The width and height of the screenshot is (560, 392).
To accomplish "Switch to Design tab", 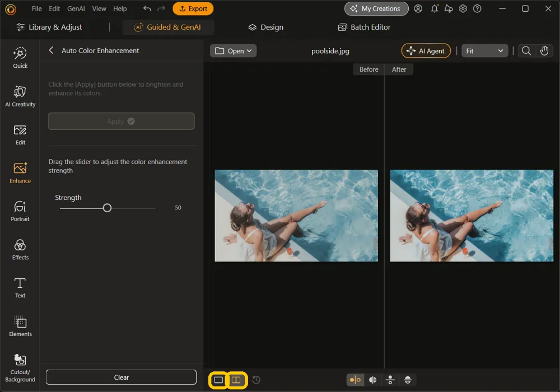I will tap(266, 27).
